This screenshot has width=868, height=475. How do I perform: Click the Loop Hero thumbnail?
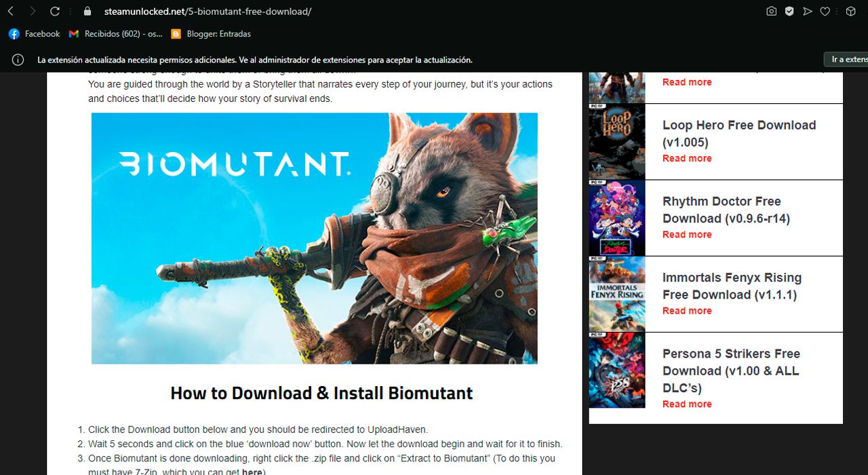coord(617,142)
